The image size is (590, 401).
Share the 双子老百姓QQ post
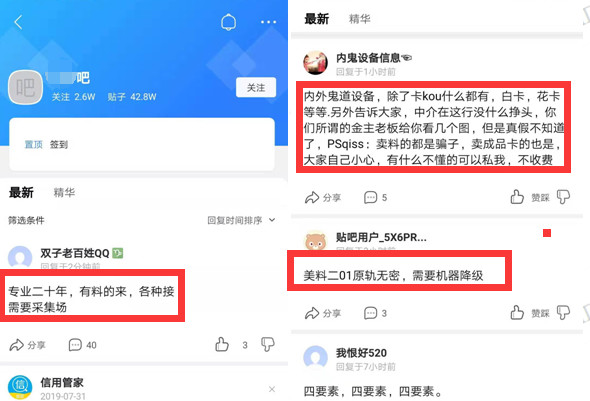(27, 345)
